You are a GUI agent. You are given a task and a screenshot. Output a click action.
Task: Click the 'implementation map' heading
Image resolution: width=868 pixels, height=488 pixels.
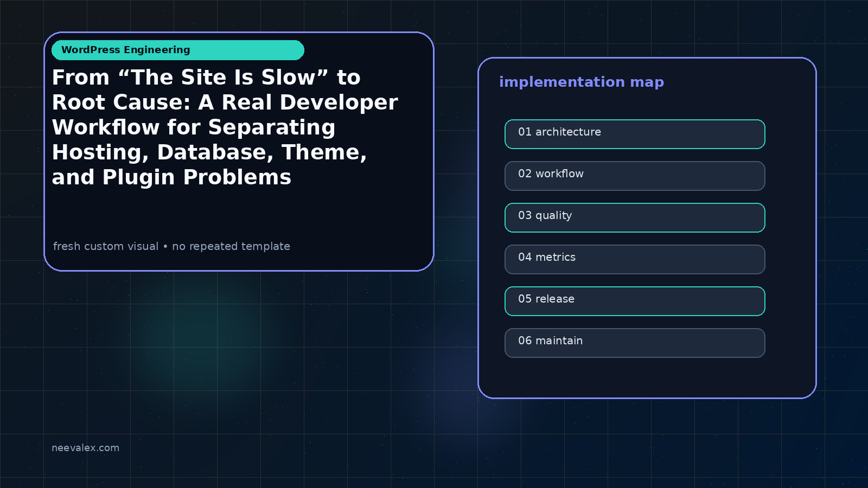pos(582,82)
